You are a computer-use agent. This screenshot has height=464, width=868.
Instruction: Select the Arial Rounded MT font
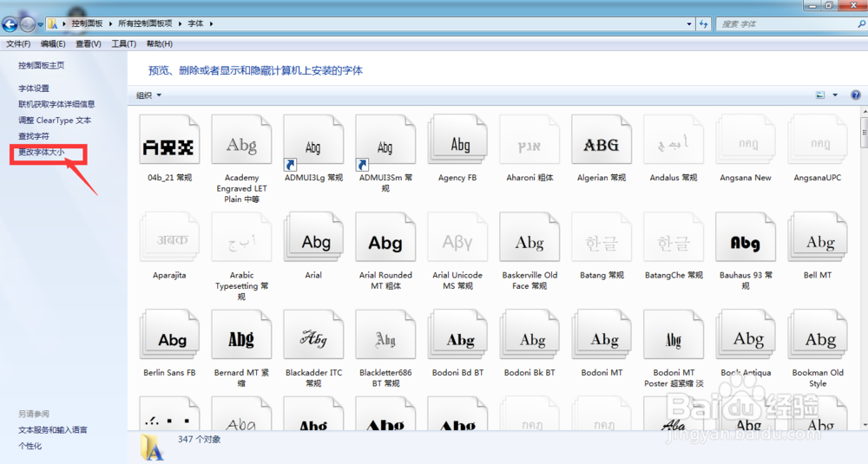(385, 238)
